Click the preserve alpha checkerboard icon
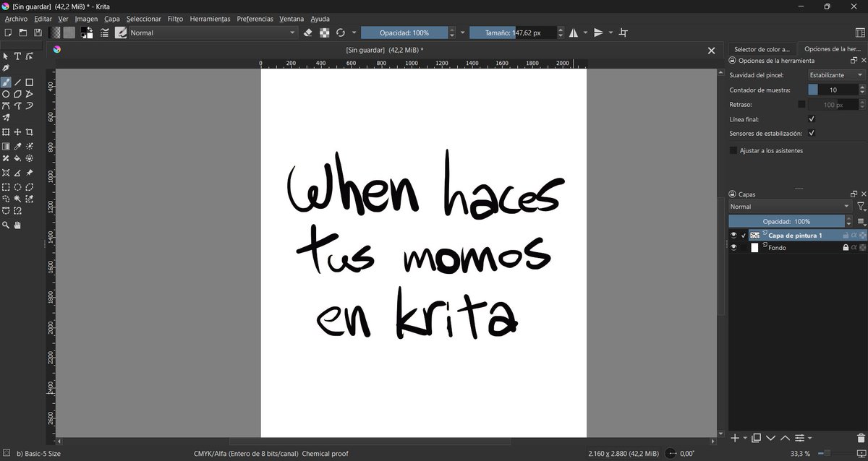Image resolution: width=868 pixels, height=461 pixels. pyautogui.click(x=325, y=33)
